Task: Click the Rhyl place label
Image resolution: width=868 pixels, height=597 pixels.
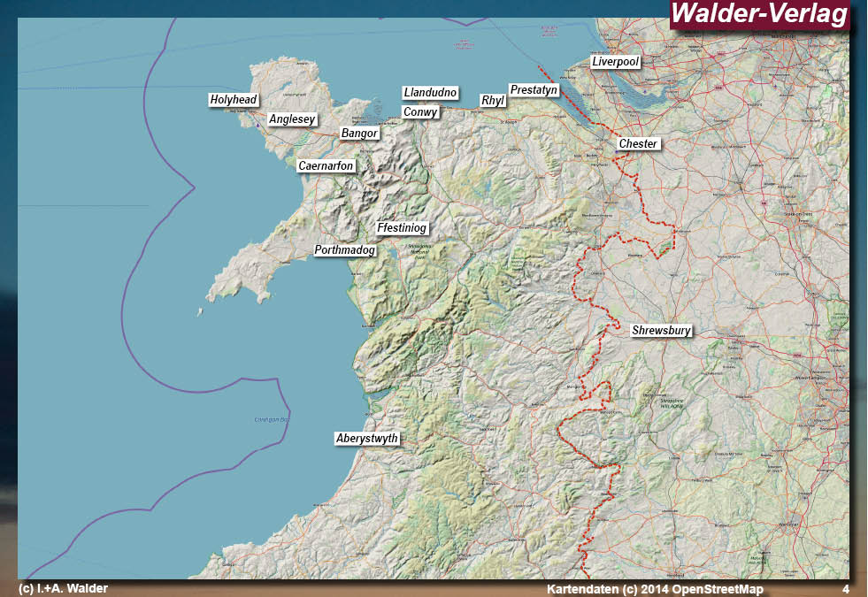Action: (491, 100)
